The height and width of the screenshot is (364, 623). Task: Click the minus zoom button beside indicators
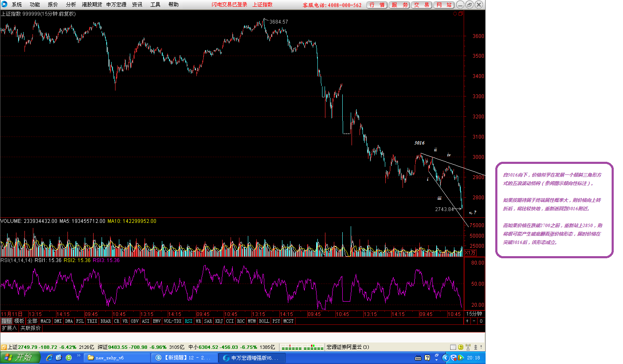click(x=474, y=321)
